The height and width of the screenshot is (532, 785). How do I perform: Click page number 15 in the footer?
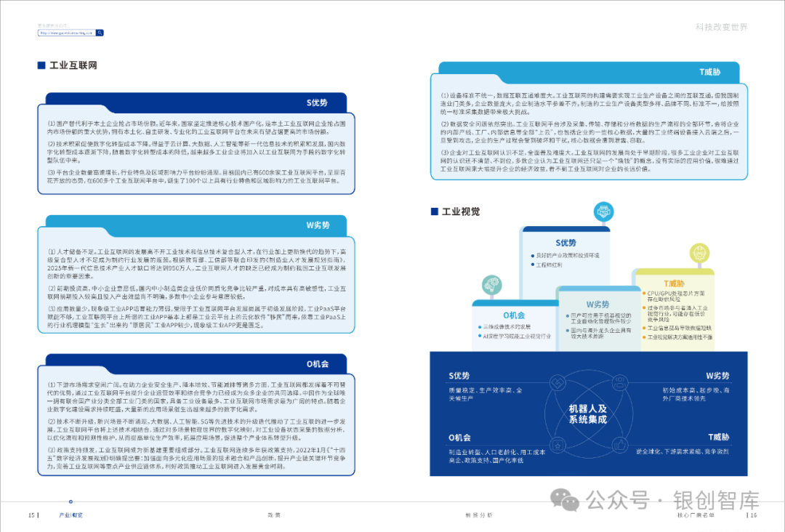tap(31, 515)
